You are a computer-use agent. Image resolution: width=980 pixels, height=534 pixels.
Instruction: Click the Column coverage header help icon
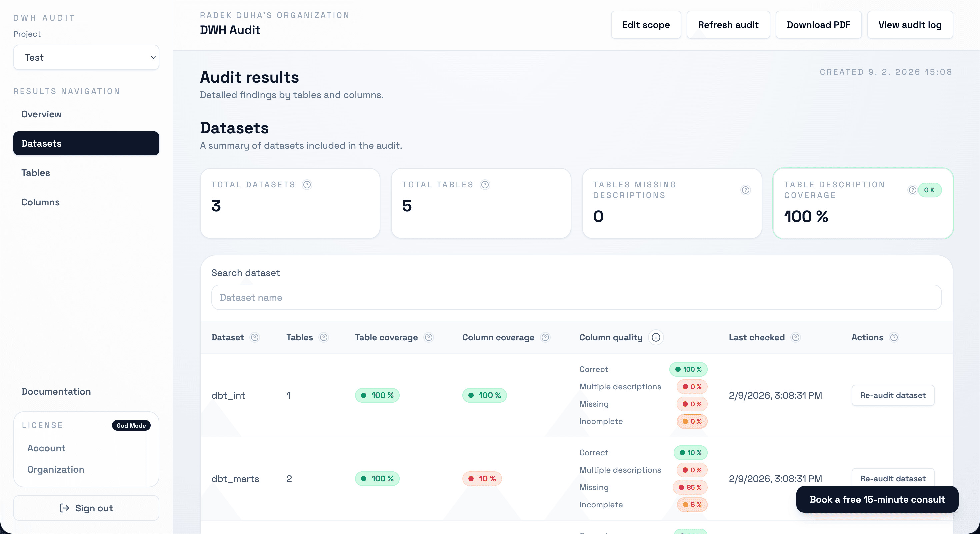(x=546, y=337)
